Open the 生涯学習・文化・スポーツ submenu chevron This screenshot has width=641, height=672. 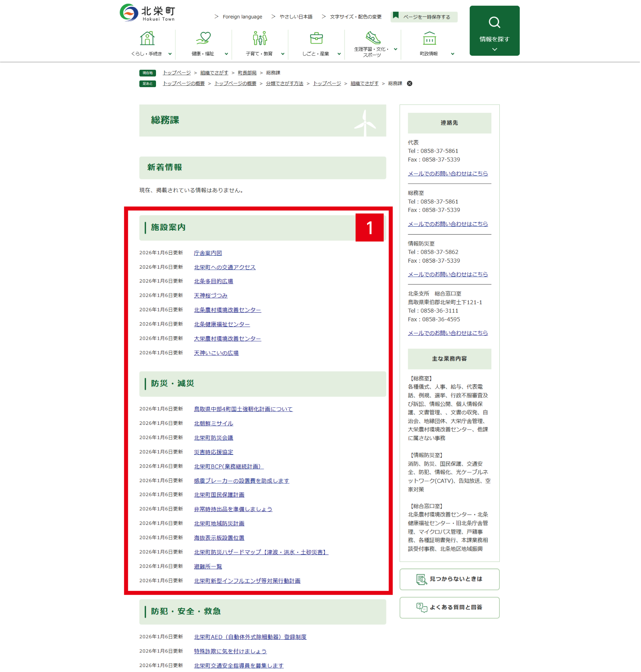[x=395, y=49]
